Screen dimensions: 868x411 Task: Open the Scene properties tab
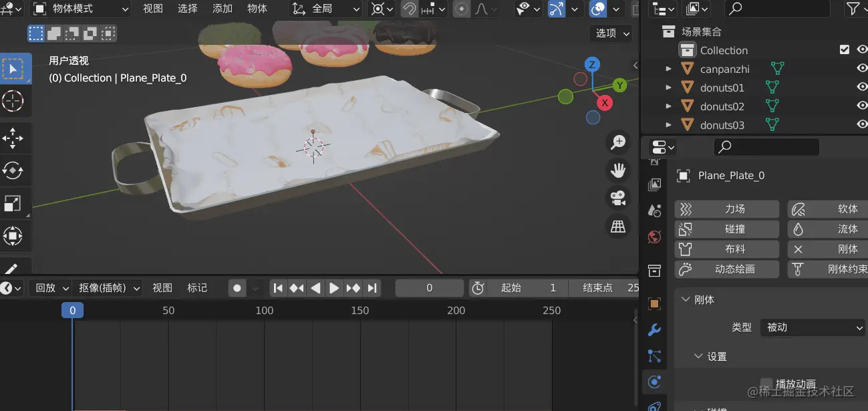(x=654, y=211)
